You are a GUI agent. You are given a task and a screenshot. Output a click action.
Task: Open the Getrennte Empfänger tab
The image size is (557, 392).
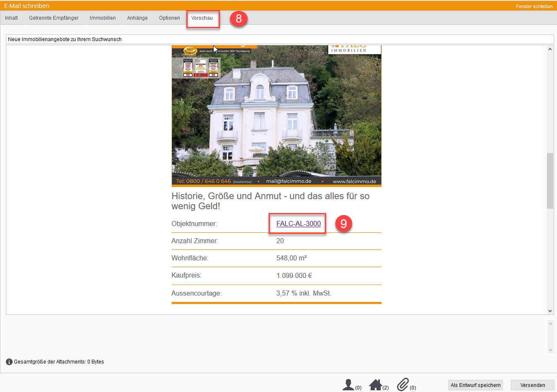54,18
